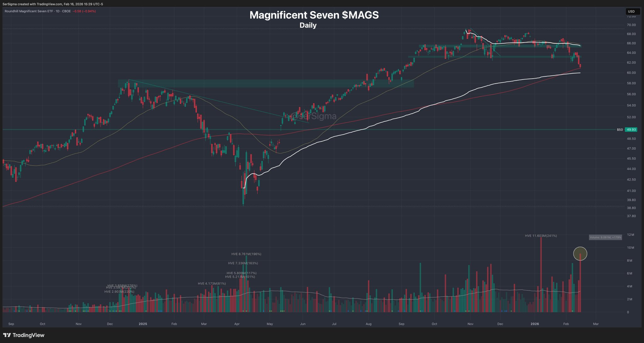The image size is (644, 343).
Task: Click the -0.58 (-0.94%) price change text
Action: (x=84, y=11)
